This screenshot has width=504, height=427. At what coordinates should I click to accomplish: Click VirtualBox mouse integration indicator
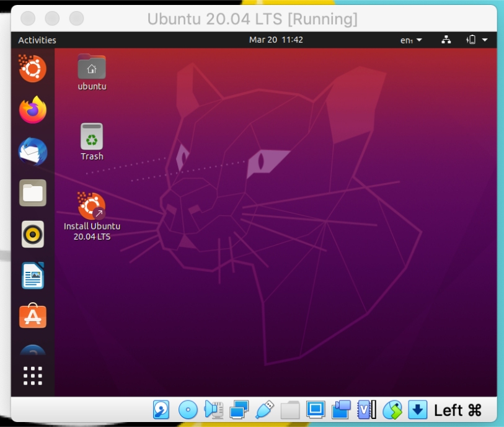(x=392, y=410)
